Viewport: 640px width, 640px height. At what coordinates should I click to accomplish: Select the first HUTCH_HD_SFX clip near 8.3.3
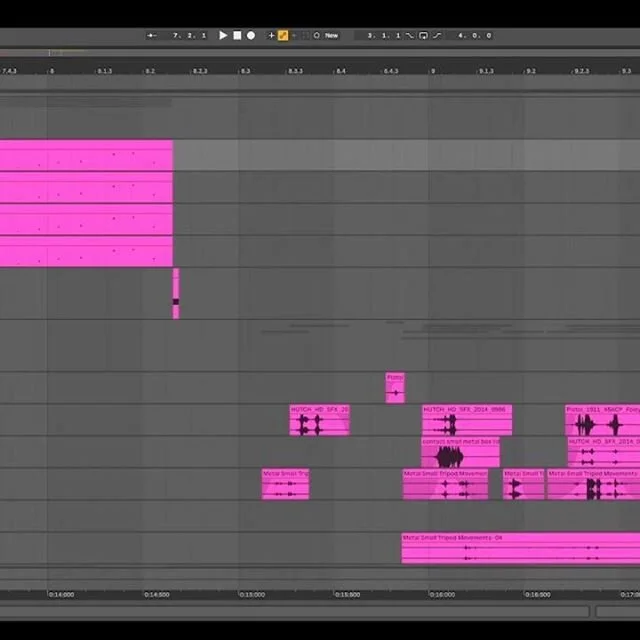coord(320,420)
